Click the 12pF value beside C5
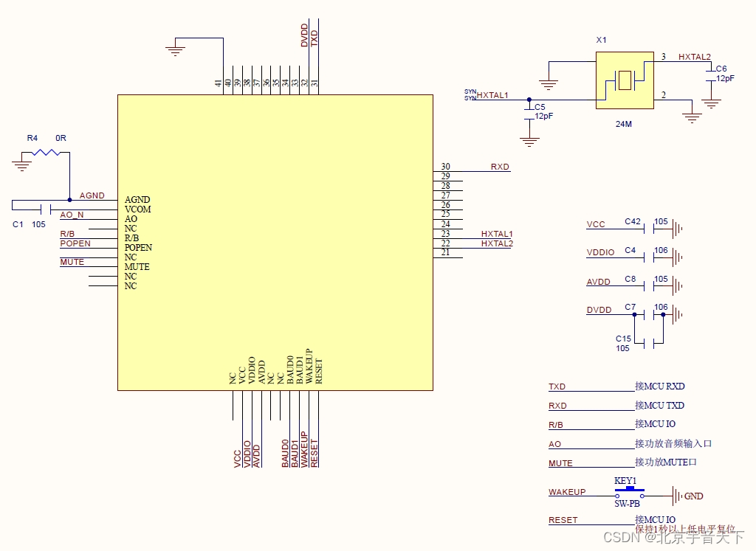 [x=544, y=116]
